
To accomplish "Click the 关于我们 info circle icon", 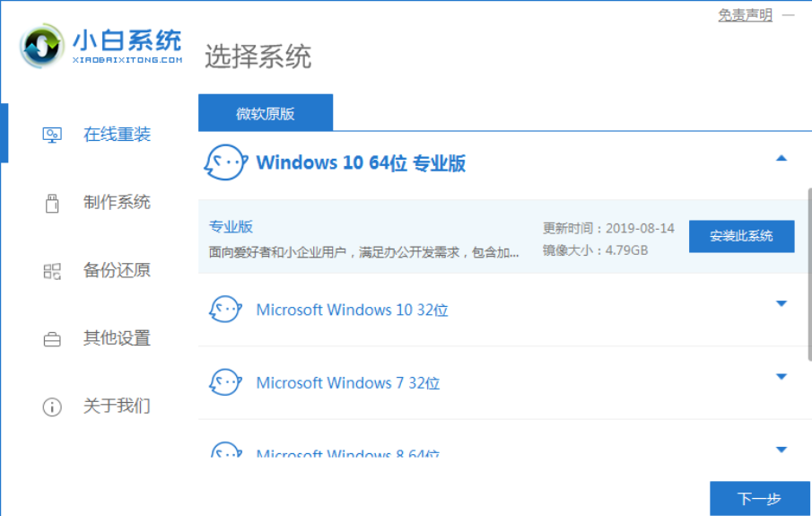I will (52, 407).
